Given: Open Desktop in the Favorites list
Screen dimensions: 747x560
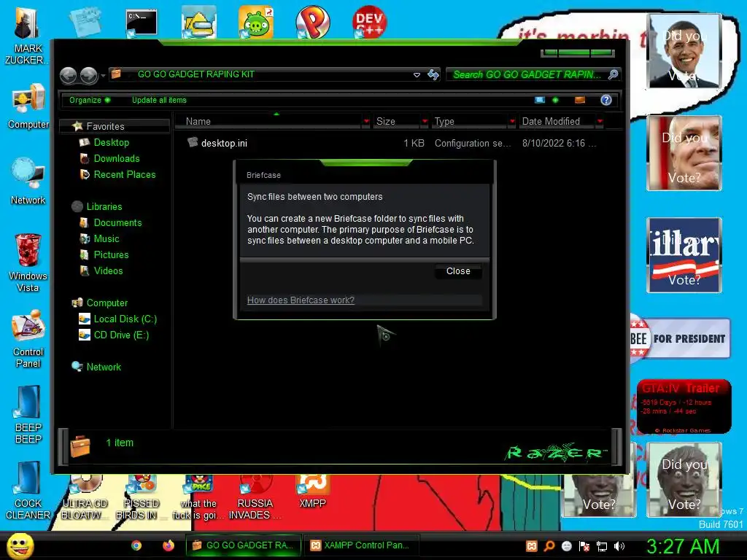Looking at the screenshot, I should point(111,142).
